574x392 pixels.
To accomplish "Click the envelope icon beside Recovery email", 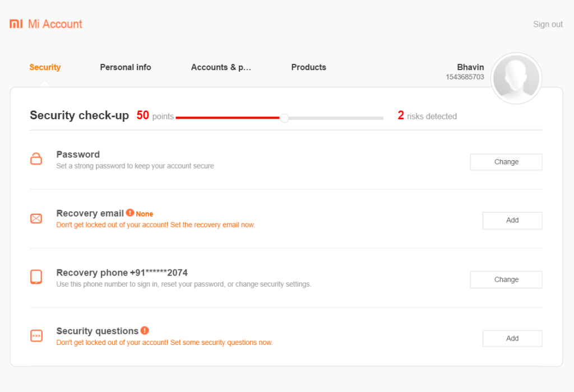I will pos(36,218).
